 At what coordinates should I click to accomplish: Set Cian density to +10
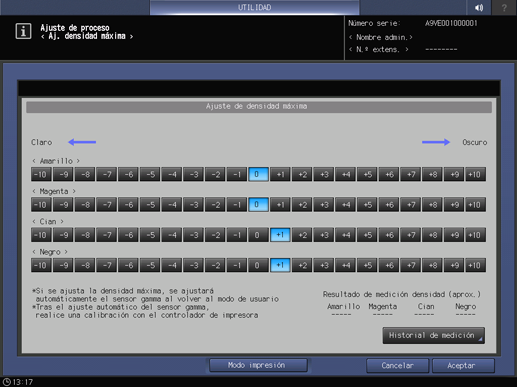[476, 235]
